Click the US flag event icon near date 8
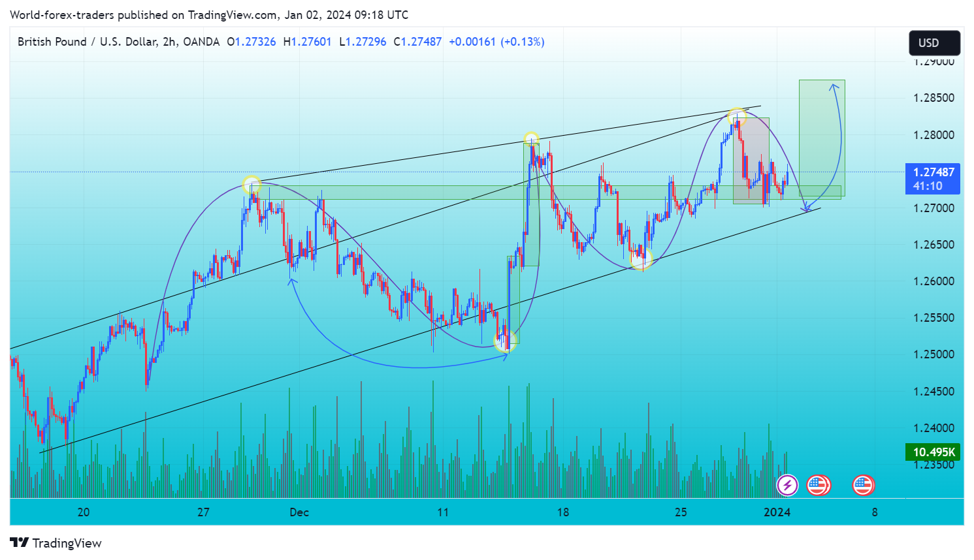Viewport: 974px width, 560px height. [863, 485]
